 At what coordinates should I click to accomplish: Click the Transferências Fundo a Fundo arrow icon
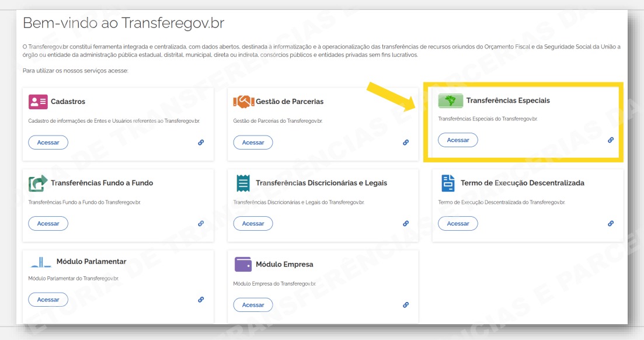(x=38, y=183)
